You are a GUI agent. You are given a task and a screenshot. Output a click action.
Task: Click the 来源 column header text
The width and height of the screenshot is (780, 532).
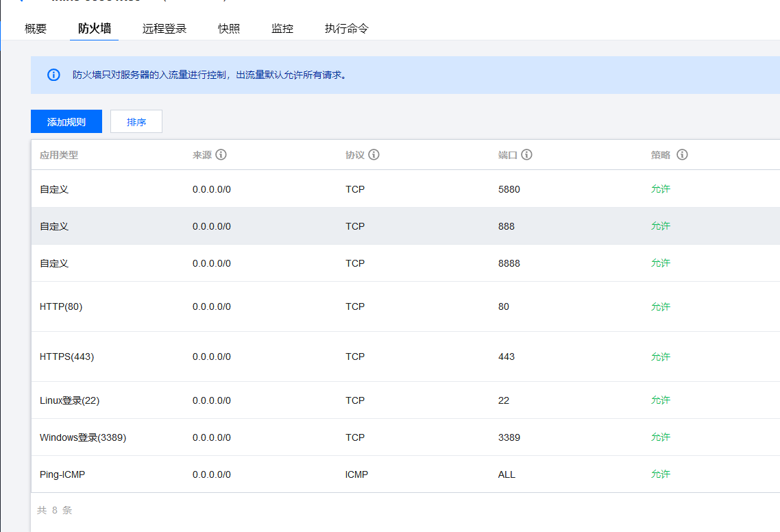click(202, 155)
